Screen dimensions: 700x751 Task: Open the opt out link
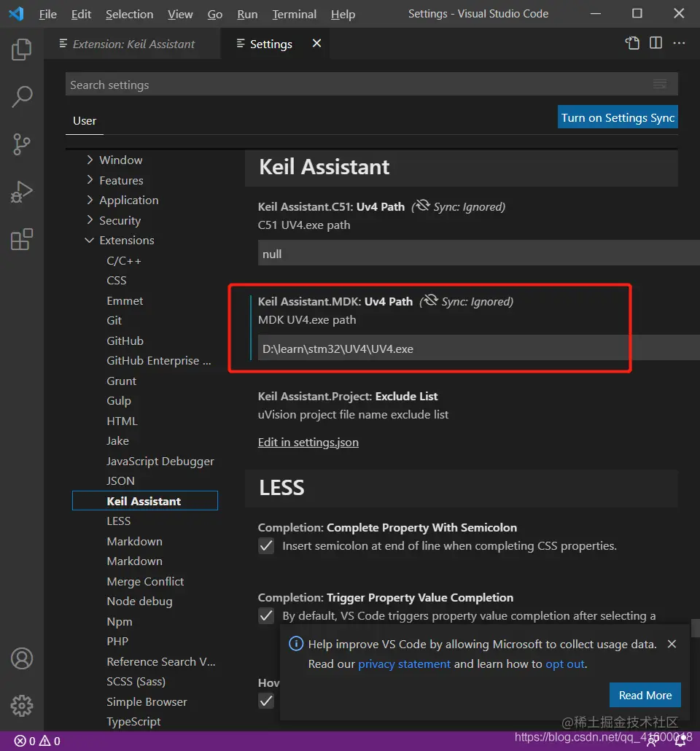[565, 664]
